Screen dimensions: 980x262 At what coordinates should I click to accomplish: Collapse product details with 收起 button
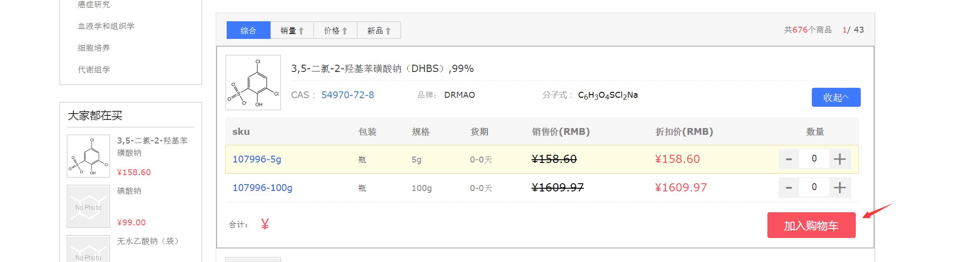836,97
